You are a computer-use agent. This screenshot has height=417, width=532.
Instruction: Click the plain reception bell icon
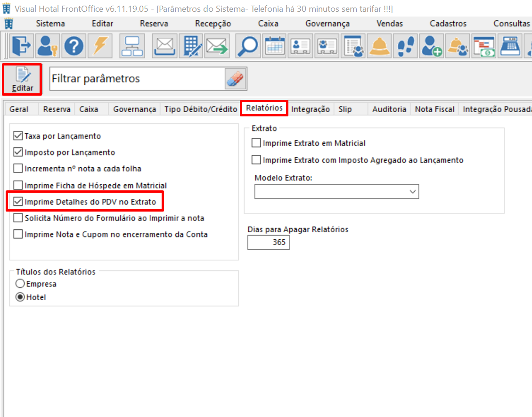pos(379,46)
